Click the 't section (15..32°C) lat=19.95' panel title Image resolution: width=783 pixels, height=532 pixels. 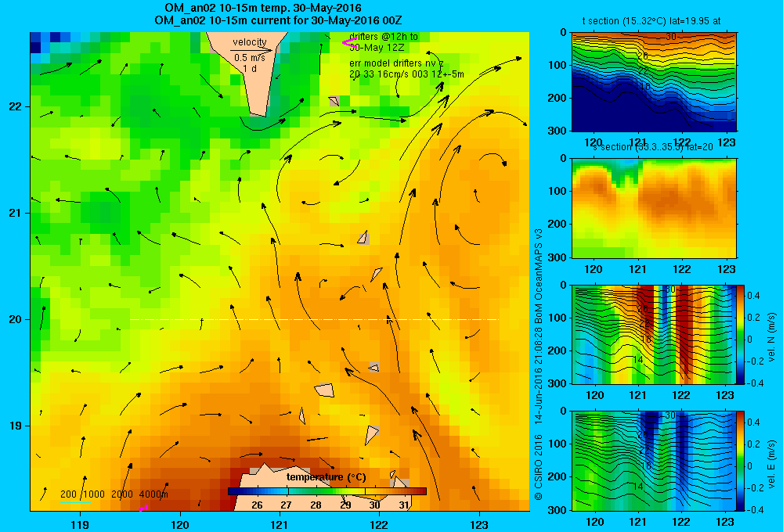(x=651, y=21)
